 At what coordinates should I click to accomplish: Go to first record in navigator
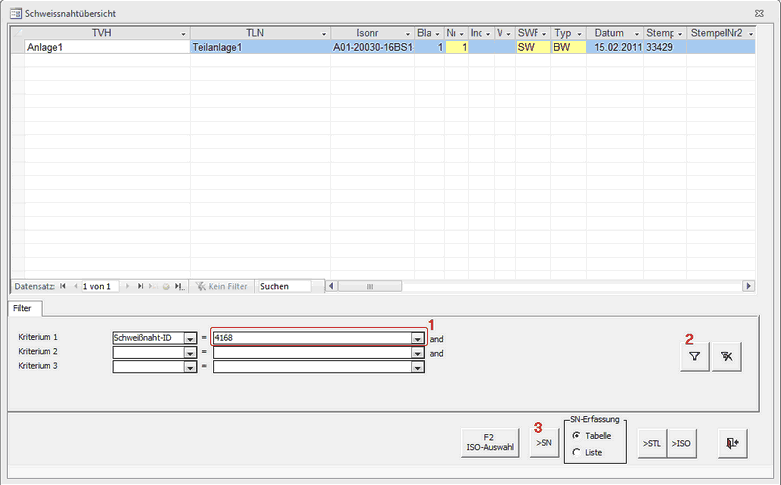click(63, 286)
